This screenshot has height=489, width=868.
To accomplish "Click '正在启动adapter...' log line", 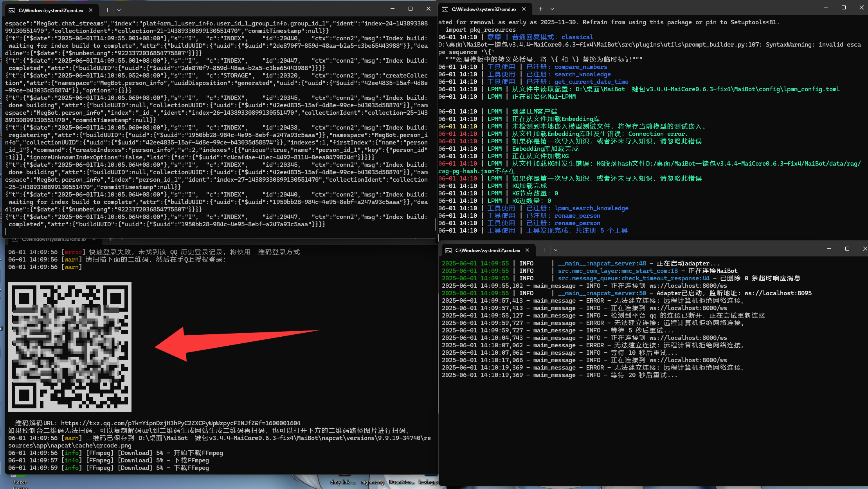I will pos(581,263).
